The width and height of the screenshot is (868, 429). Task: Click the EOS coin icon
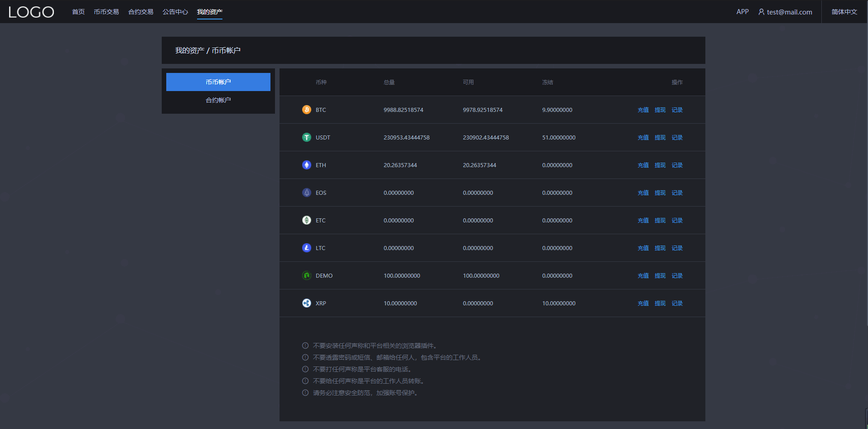click(307, 193)
